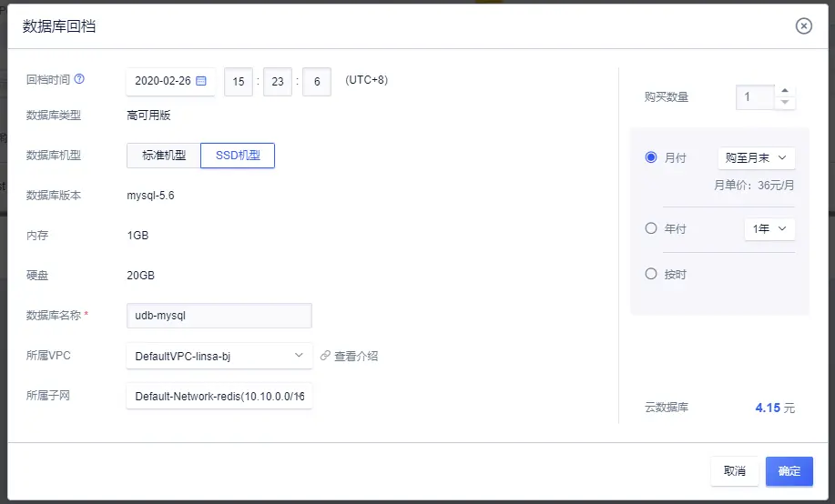Open the calendar icon in date field

point(200,81)
